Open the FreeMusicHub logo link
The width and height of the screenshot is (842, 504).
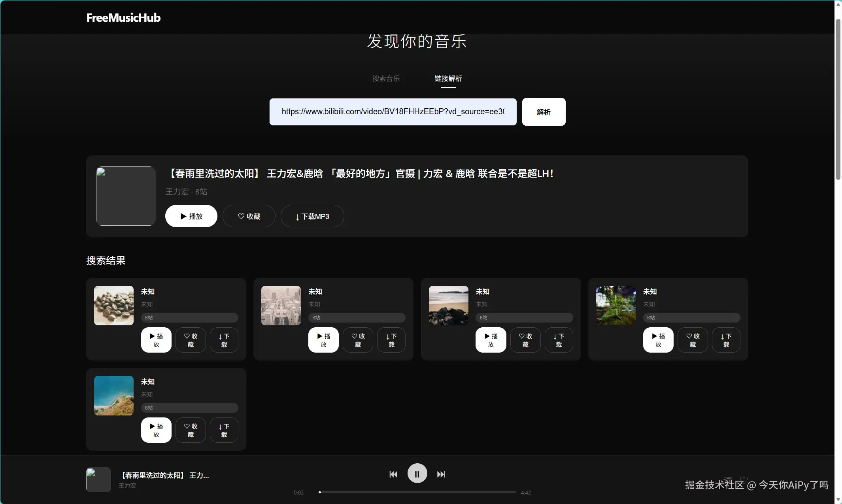[123, 18]
